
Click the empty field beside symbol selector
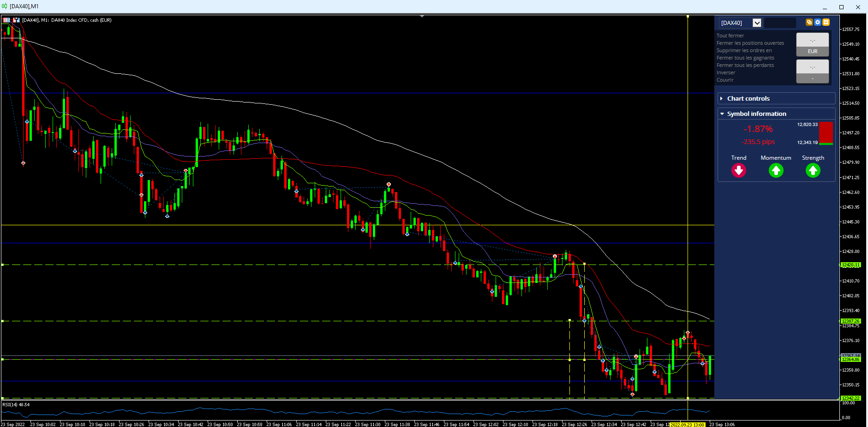pyautogui.click(x=780, y=23)
